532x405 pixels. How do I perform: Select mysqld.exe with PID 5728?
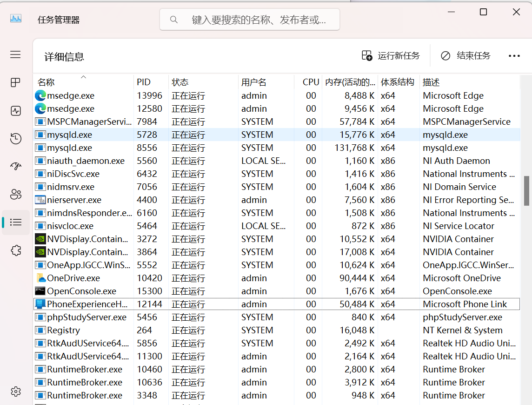277,135
